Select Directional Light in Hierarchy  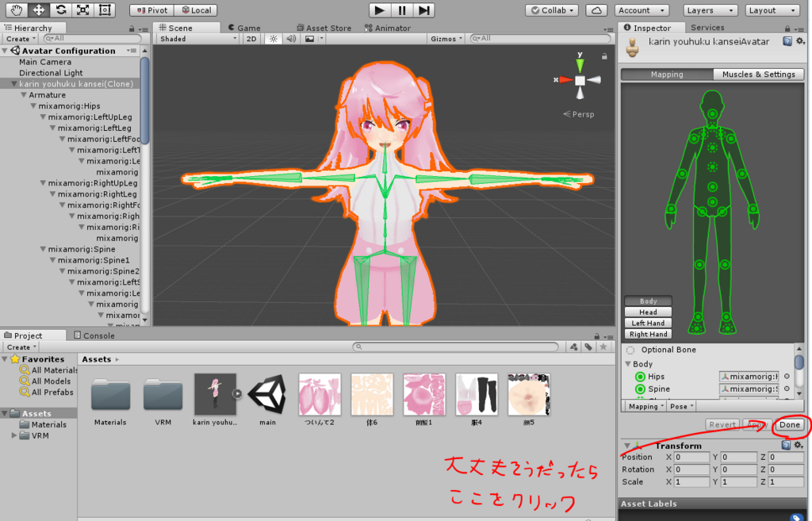coord(51,73)
